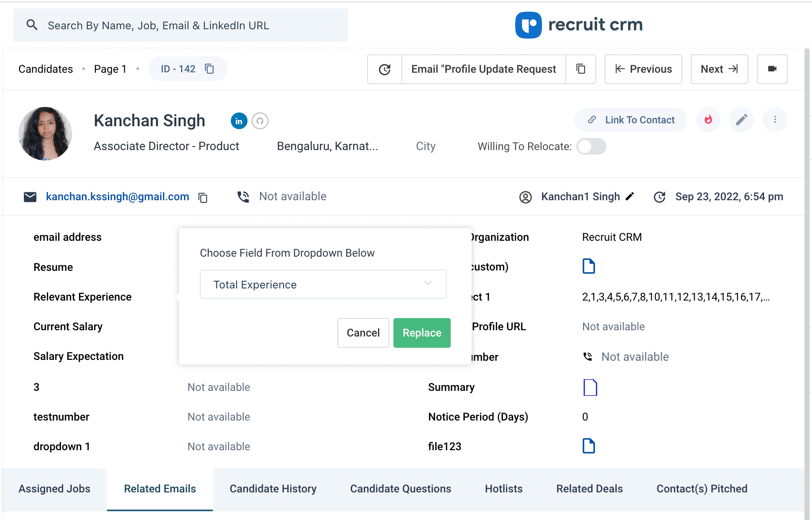Click the owner avatar icon
This screenshot has height=520, width=812.
pos(526,197)
